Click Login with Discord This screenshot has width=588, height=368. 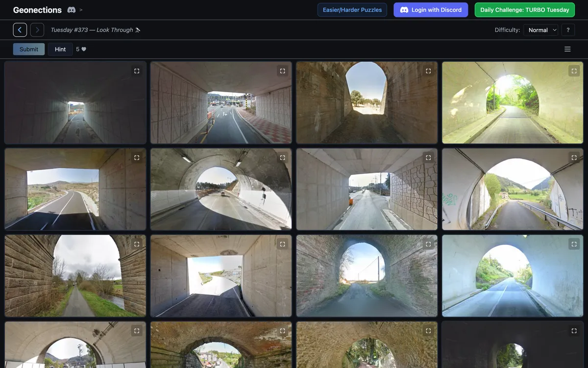(431, 10)
